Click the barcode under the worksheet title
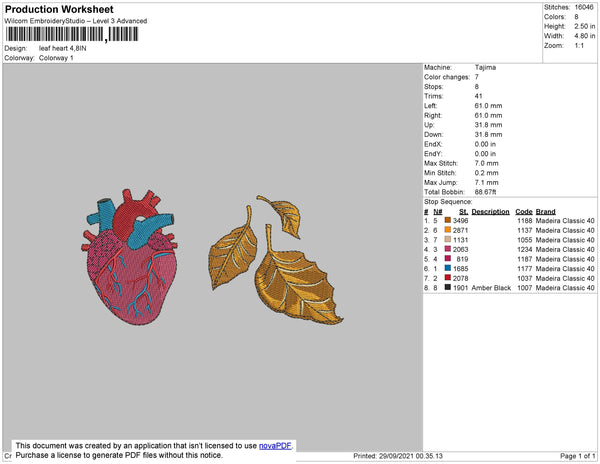 click(72, 34)
